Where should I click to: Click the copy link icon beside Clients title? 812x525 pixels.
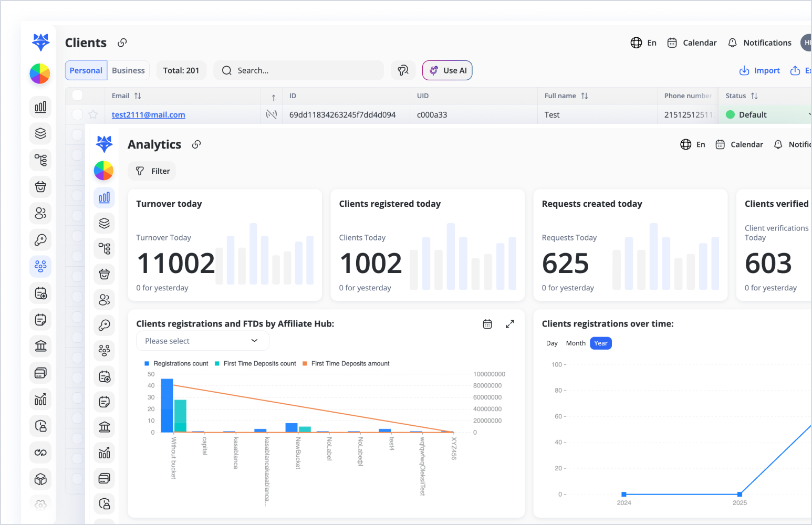(122, 43)
